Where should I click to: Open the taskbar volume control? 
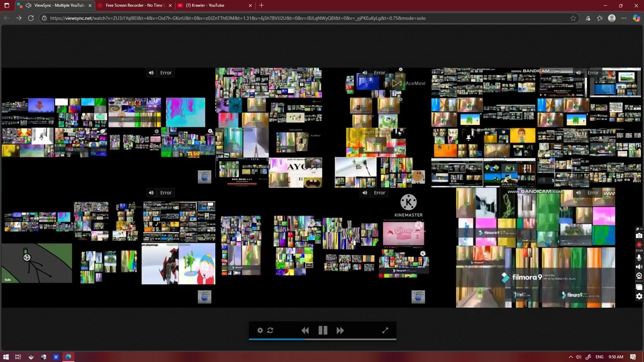(x=579, y=357)
